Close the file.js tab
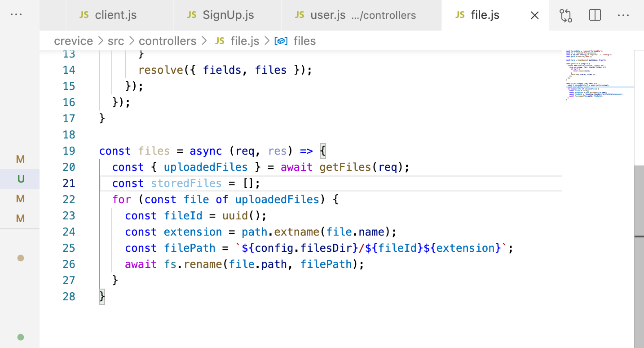This screenshot has width=644, height=348. coord(534,15)
